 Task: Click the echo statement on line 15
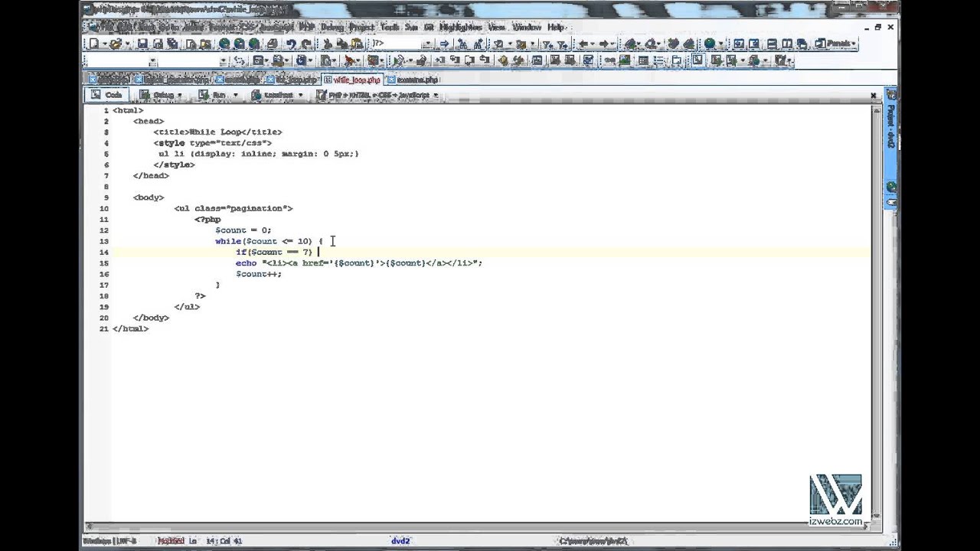click(x=359, y=263)
